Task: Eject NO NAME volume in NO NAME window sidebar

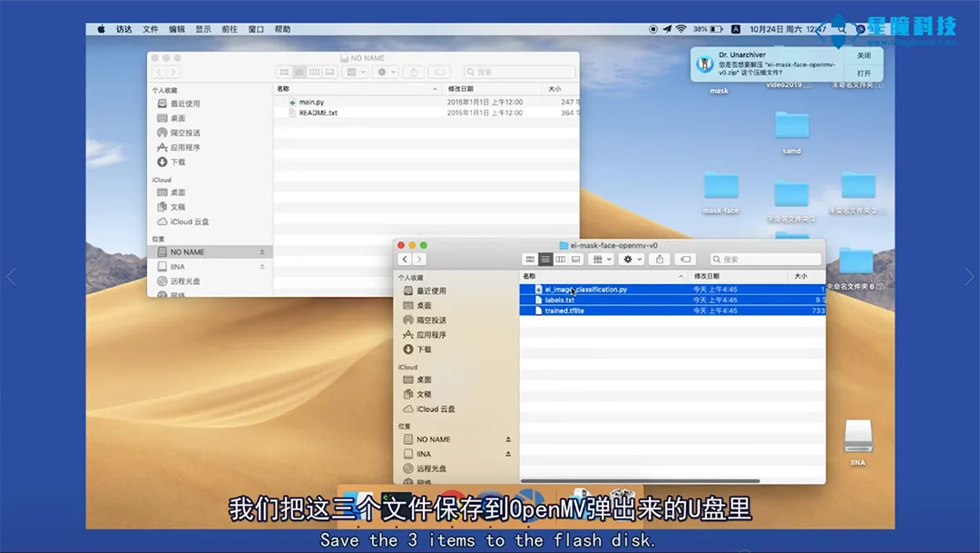Action: pos(262,252)
